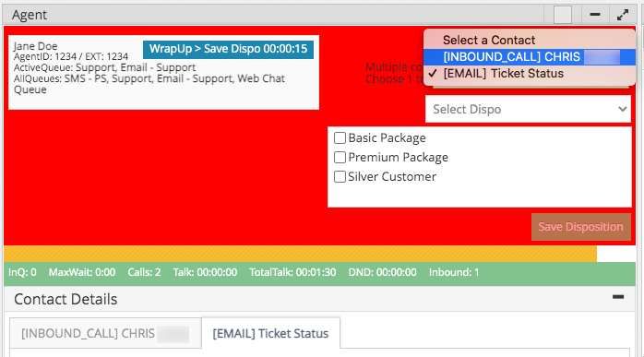The width and height of the screenshot is (644, 357).
Task: Tick the Silver Customer checkbox
Action: (x=340, y=176)
